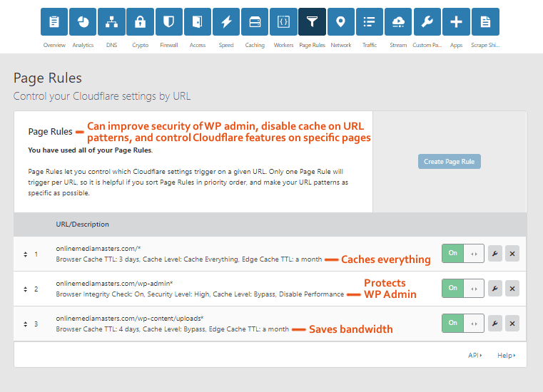The height and width of the screenshot is (392, 543).
Task: Open the Stream cloud icon
Action: click(398, 22)
